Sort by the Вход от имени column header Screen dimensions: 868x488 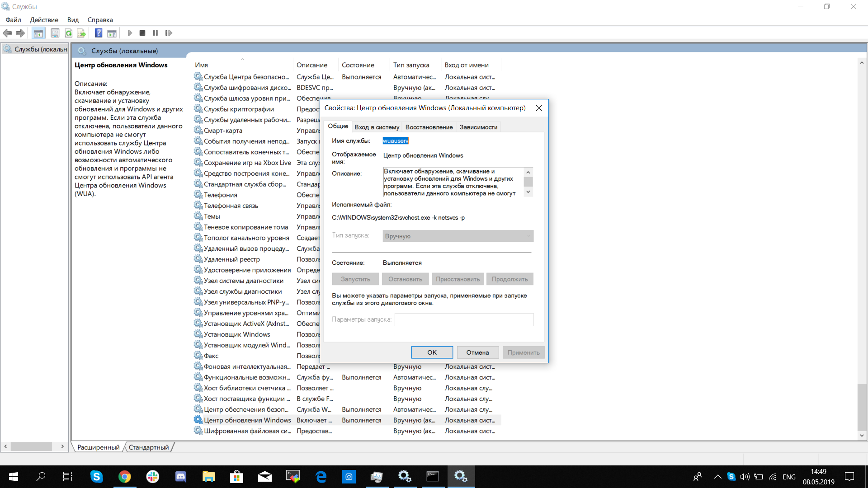(x=471, y=65)
